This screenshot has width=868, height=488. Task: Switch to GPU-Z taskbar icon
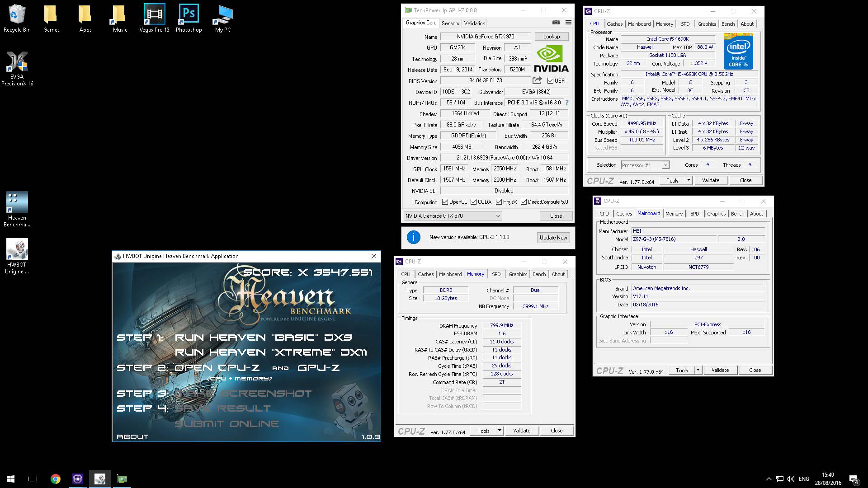tap(122, 479)
